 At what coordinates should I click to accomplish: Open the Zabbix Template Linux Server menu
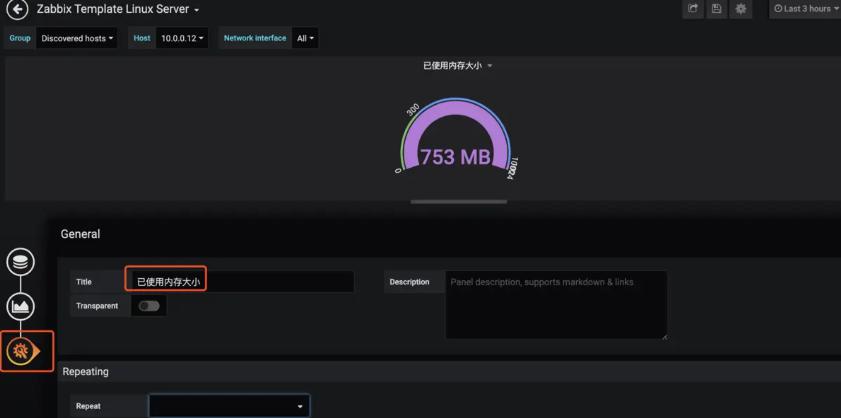click(118, 9)
